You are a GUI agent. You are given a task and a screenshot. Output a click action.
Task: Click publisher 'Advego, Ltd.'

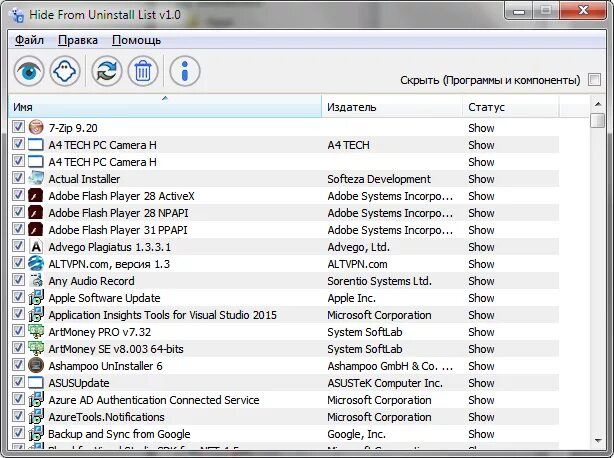358,247
